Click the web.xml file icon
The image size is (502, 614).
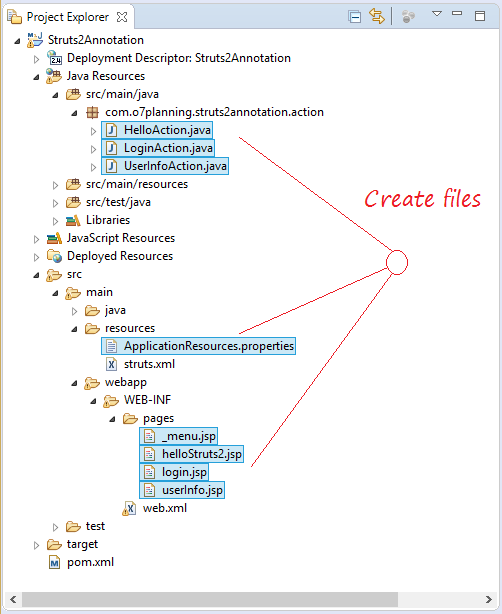pos(129,508)
